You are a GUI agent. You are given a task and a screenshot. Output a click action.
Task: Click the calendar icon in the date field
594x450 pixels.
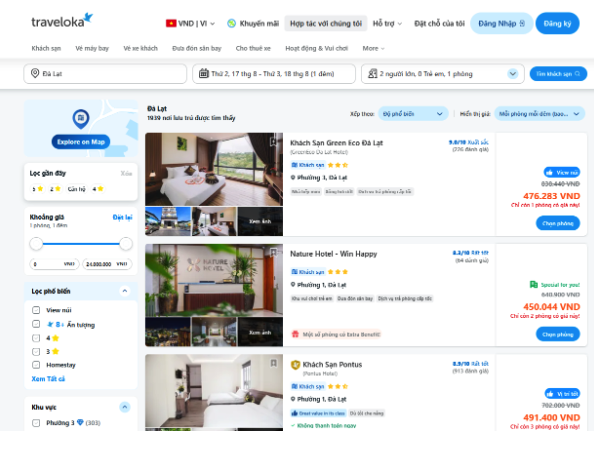(x=204, y=73)
